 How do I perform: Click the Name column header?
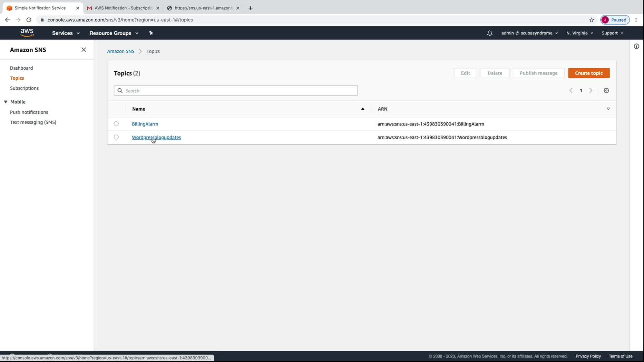click(138, 109)
